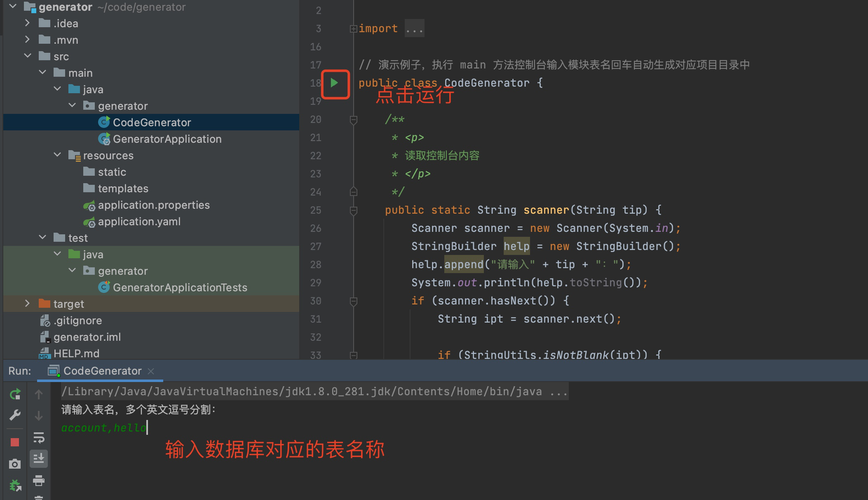
Task: Click the green run gutter arrow at line 18
Action: tap(334, 83)
